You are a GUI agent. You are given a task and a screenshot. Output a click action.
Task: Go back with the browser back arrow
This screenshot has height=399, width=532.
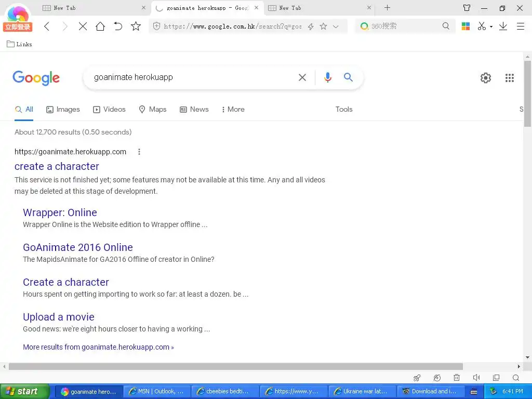point(47,26)
